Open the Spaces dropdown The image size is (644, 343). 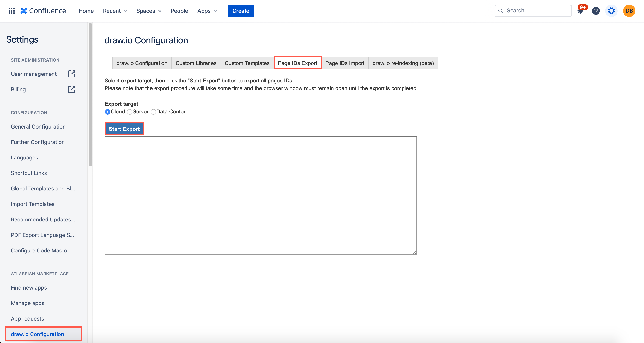(149, 11)
